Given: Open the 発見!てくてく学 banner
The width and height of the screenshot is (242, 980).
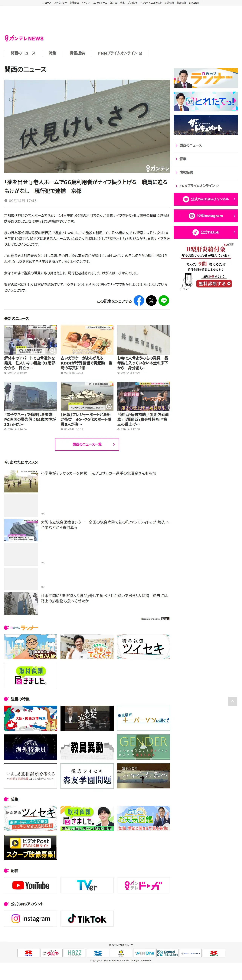Looking at the screenshot, I should pyautogui.click(x=87, y=647).
